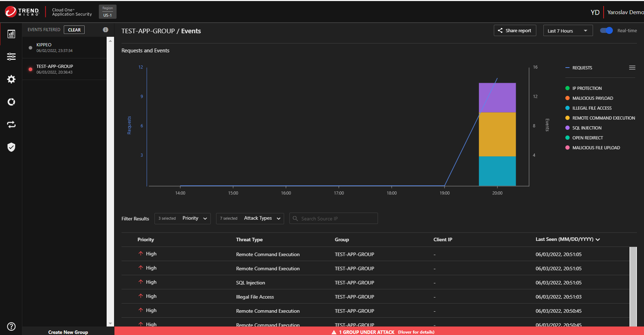Click the info icon beside CLEAR
This screenshot has height=335, width=644.
[x=106, y=30]
